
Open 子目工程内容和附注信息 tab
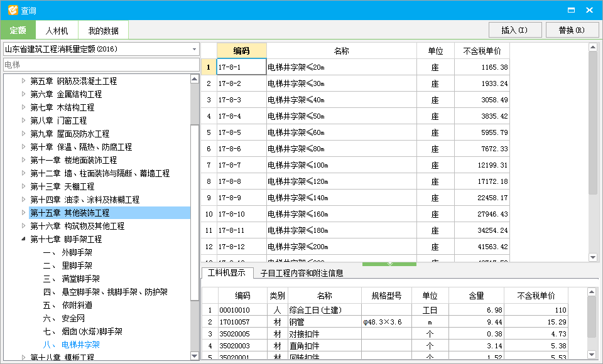pyautogui.click(x=302, y=273)
